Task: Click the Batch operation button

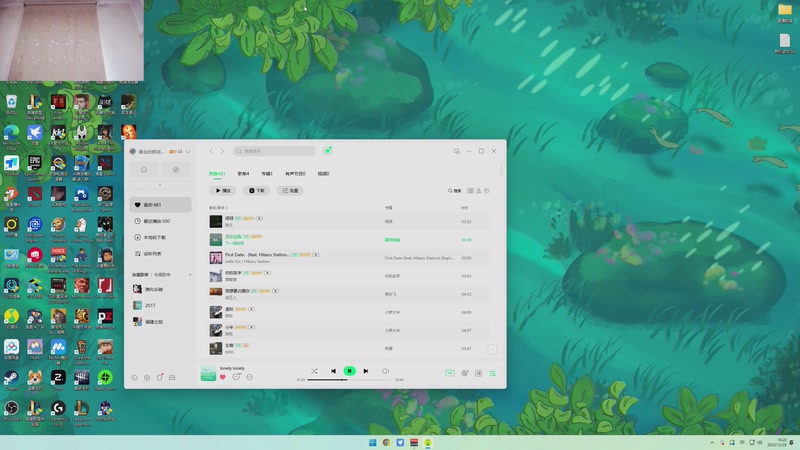Action: pyautogui.click(x=290, y=190)
